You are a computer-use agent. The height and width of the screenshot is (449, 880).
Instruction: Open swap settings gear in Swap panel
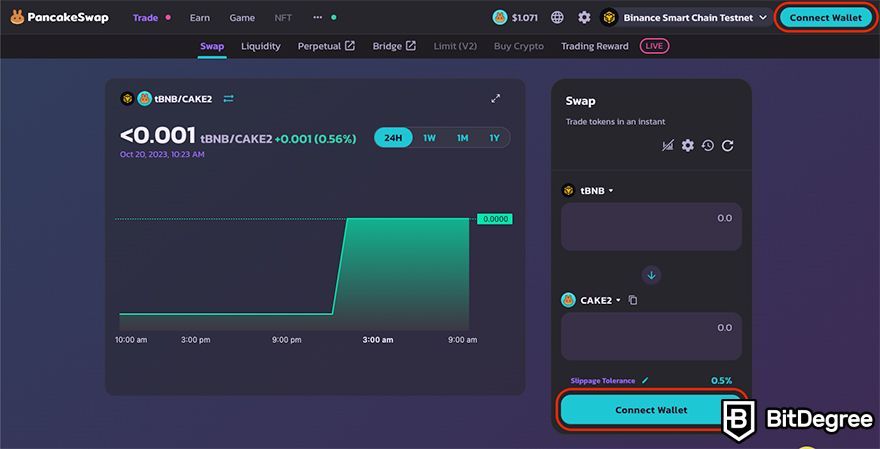[688, 146]
